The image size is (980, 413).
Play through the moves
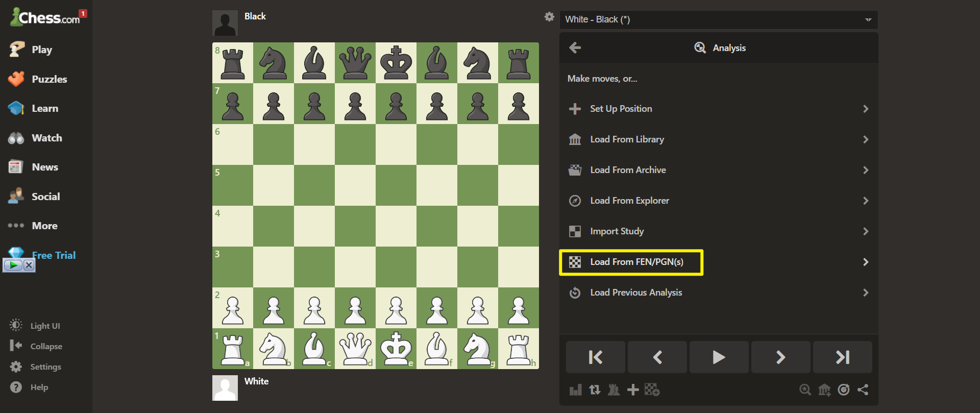tap(719, 357)
